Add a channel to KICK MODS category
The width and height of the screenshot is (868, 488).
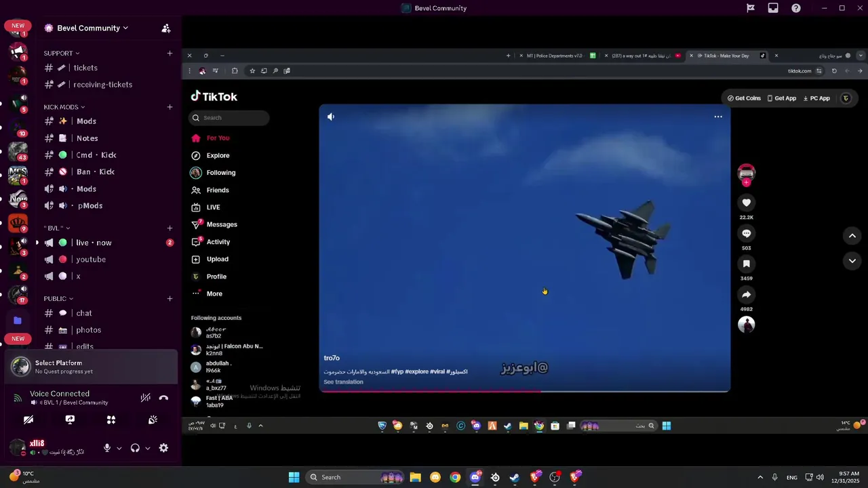click(170, 107)
